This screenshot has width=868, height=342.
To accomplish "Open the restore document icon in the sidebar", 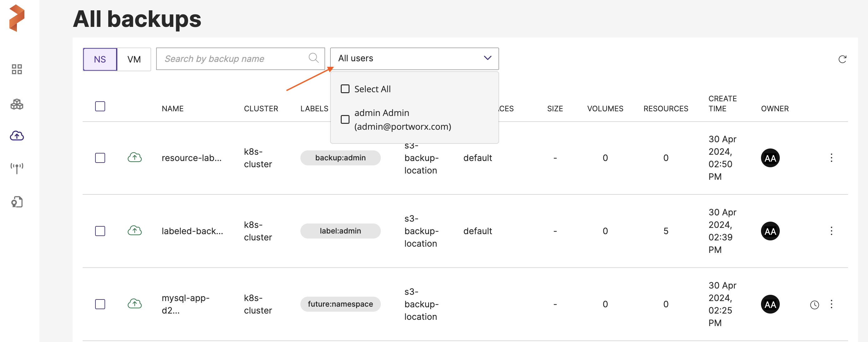I will coord(17,202).
